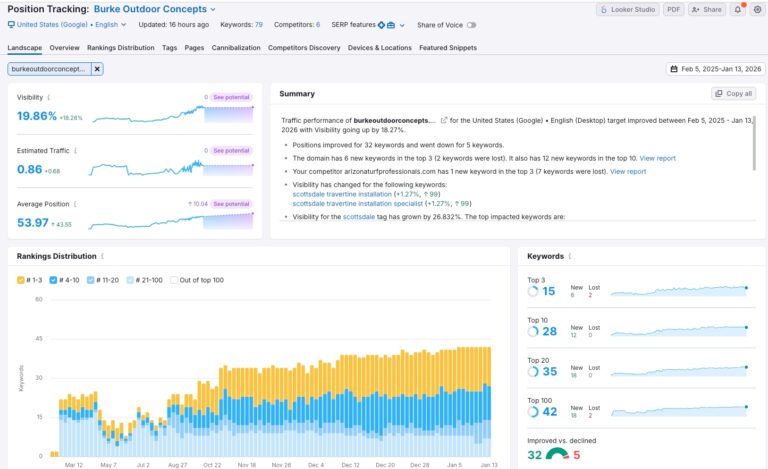This screenshot has height=469, width=768.
Task: Click Share button
Action: coord(707,9)
